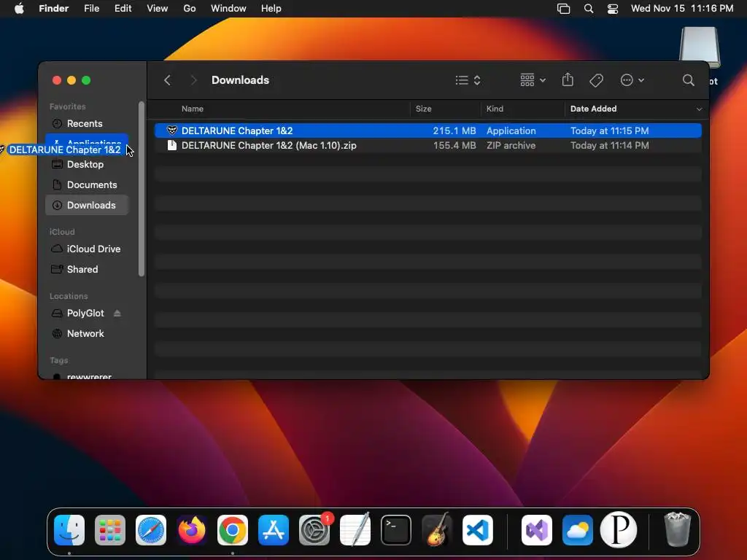Open iCloud Drive in the sidebar
This screenshot has height=560, width=747.
click(87, 249)
